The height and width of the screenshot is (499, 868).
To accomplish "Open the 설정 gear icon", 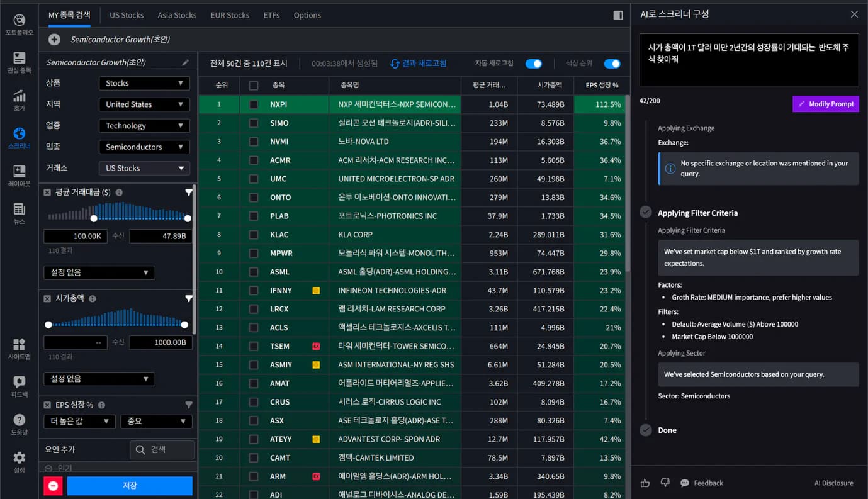I will 19,457.
